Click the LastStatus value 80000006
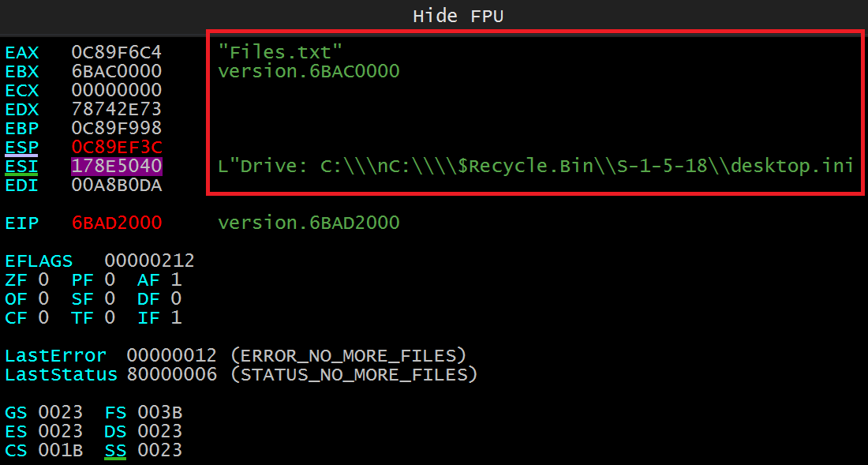Viewport: 868px width, 465px height. [x=171, y=375]
